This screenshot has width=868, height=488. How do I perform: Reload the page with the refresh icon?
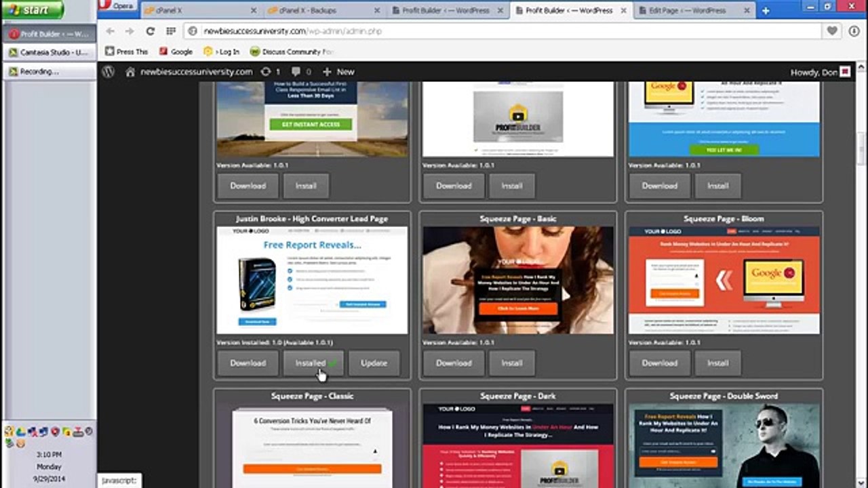point(151,31)
